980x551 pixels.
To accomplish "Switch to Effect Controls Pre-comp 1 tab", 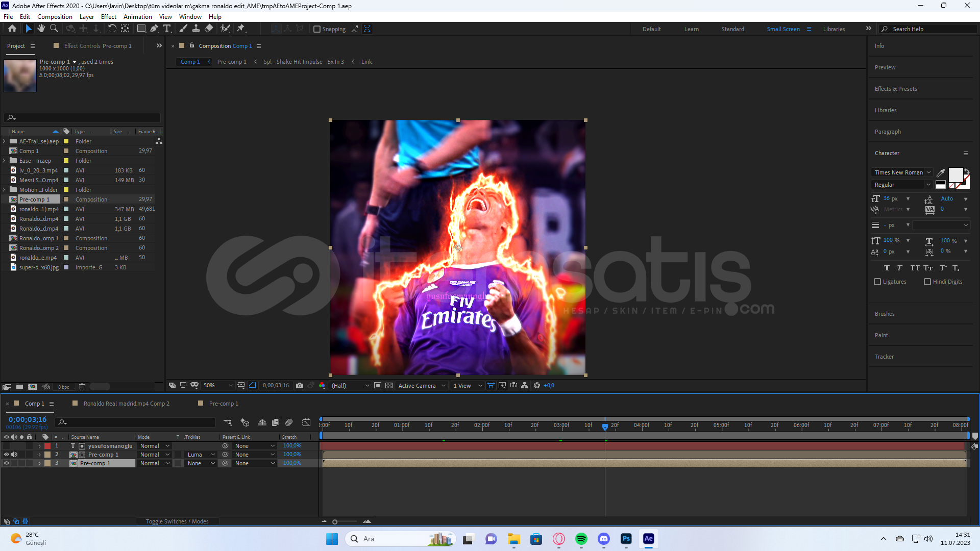I will click(x=97, y=46).
